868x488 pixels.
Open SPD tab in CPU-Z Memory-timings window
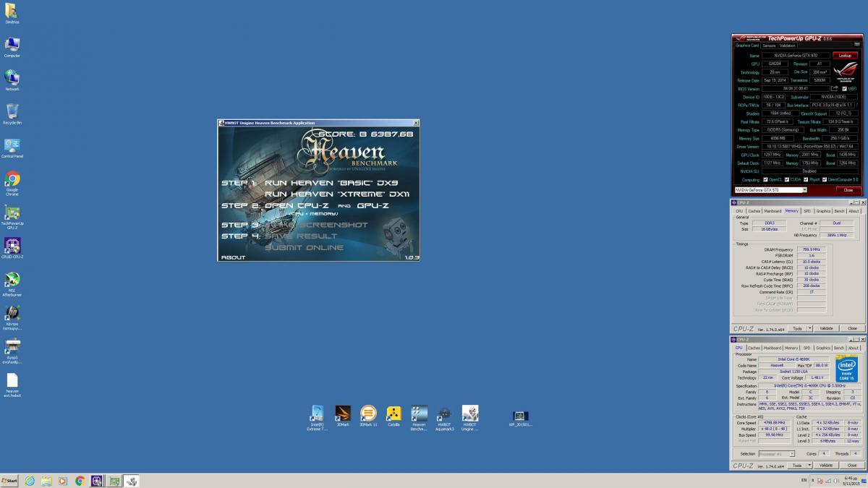pyautogui.click(x=807, y=211)
